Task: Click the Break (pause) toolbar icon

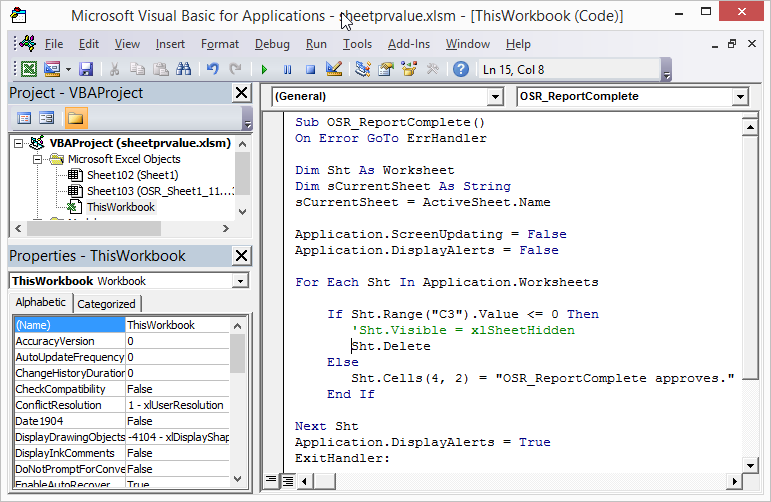Action: click(287, 69)
